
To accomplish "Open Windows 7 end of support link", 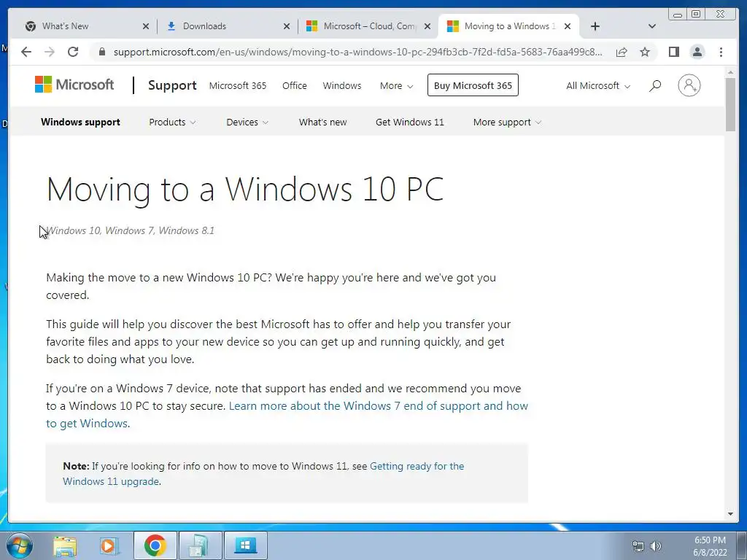I will (x=379, y=405).
